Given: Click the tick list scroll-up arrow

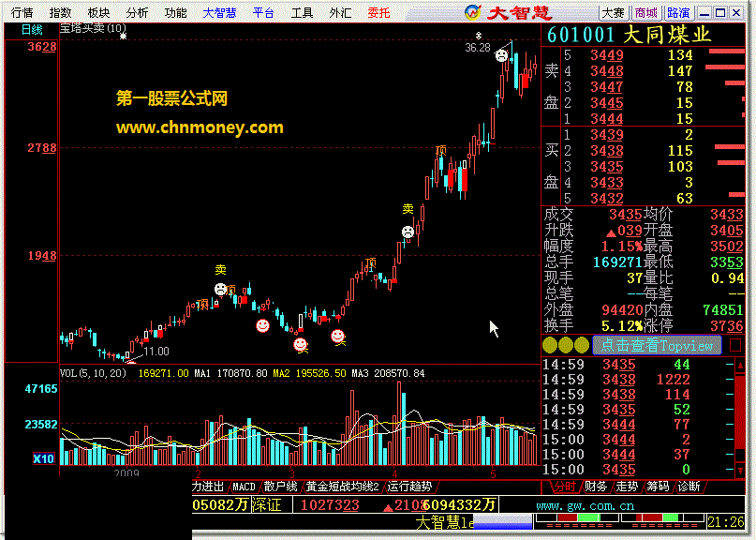Looking at the screenshot, I should (x=740, y=366).
